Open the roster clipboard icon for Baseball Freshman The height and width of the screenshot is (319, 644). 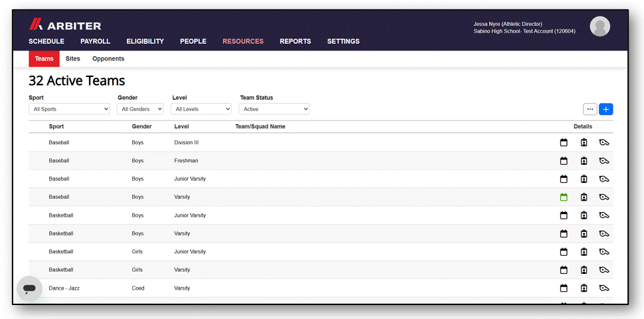(x=584, y=161)
